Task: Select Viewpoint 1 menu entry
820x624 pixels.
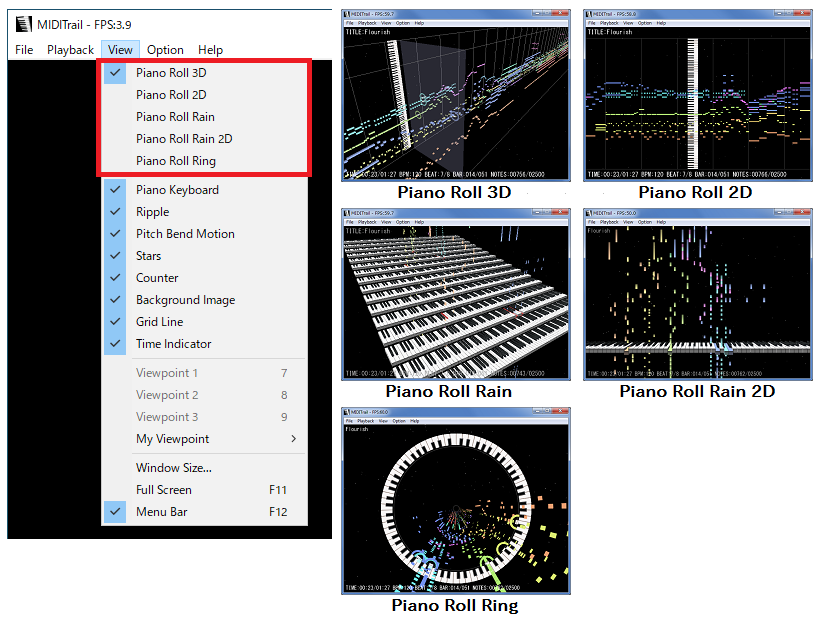Action: click(x=205, y=373)
